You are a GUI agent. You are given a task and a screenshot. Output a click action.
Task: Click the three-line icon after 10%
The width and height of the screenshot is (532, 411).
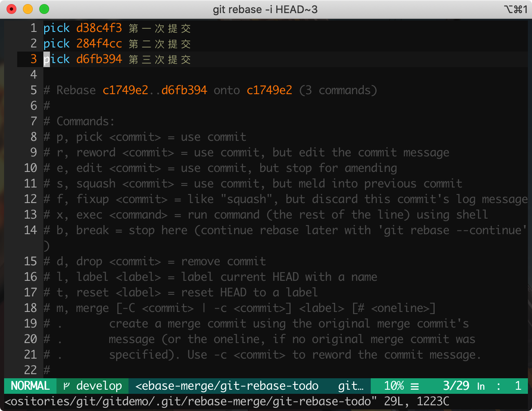point(415,386)
